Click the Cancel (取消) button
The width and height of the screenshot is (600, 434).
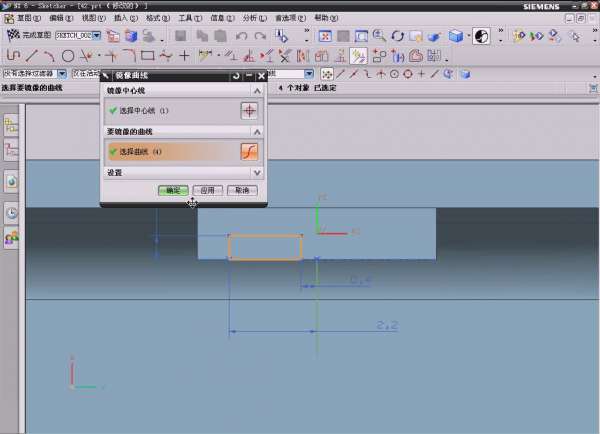coord(242,190)
